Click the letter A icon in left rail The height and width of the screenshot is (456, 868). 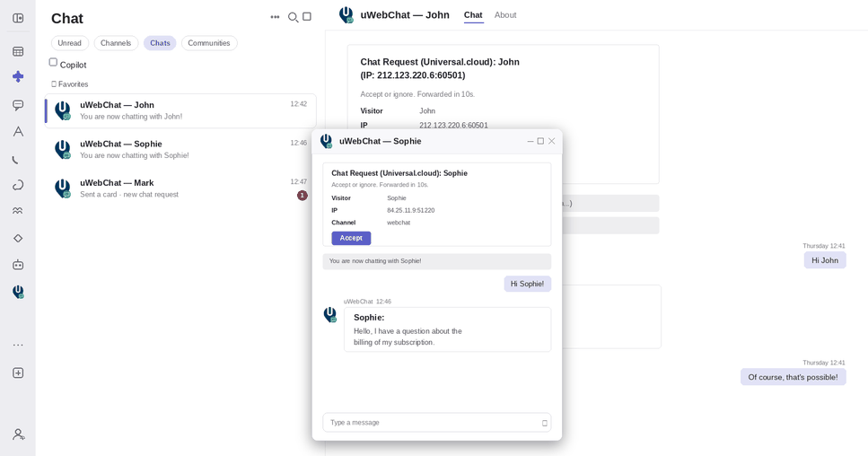pos(18,132)
